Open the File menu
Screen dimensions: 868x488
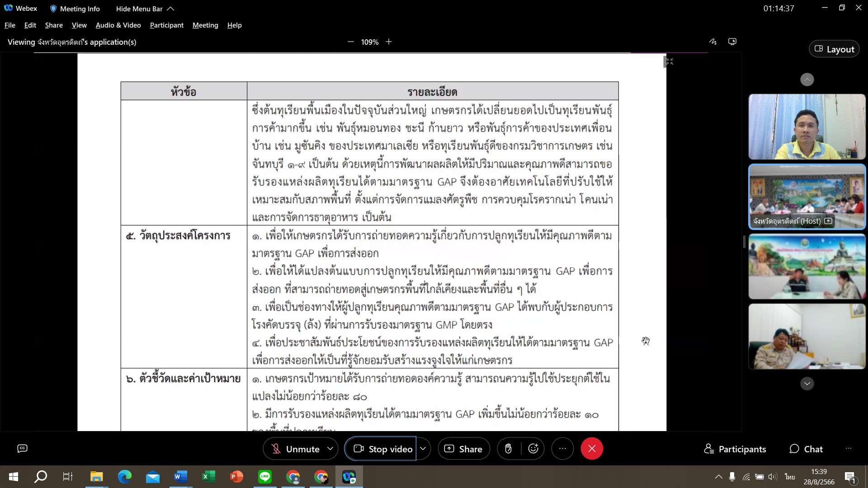click(10, 25)
